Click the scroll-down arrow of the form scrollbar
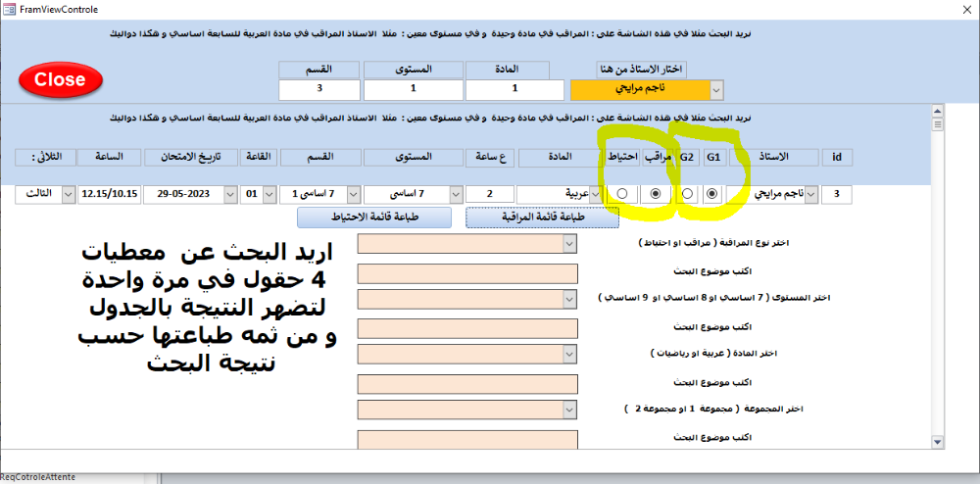 click(937, 441)
